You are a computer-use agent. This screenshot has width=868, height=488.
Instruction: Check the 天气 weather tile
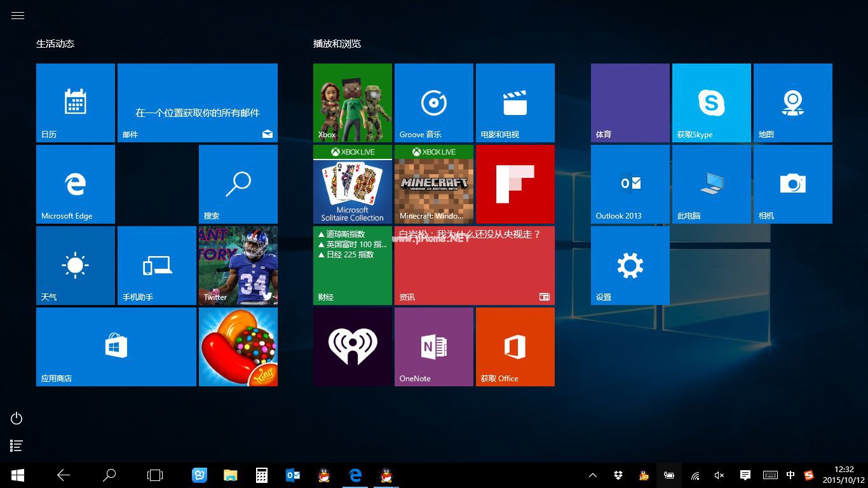[x=75, y=265]
